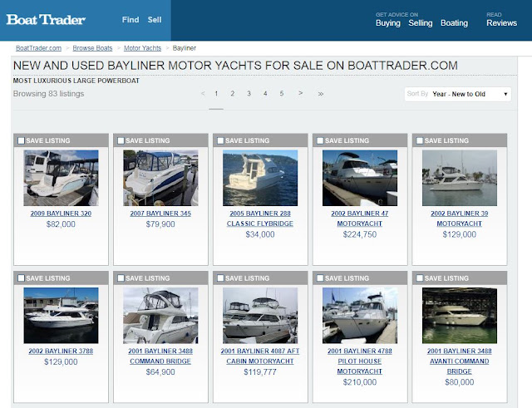Image resolution: width=532 pixels, height=408 pixels.
Task: Open 2009 Bayliner 320 listing link
Action: click(x=61, y=214)
